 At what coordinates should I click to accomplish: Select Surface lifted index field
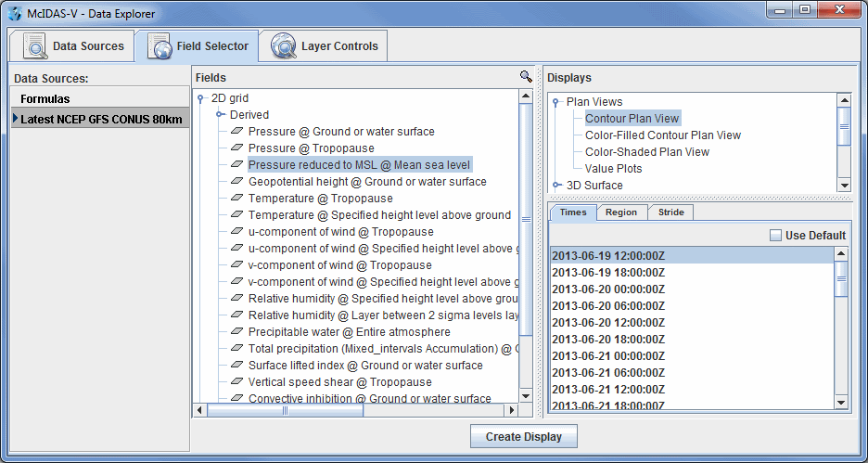pos(365,366)
